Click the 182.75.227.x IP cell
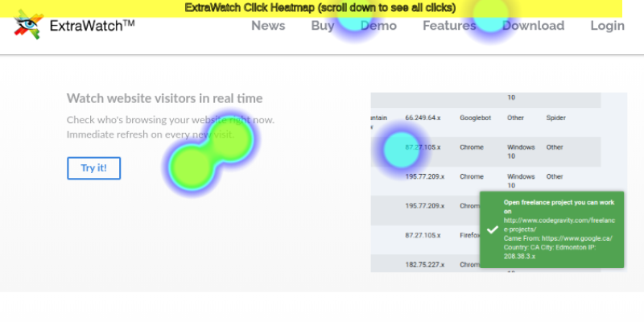This screenshot has width=644, height=322. pyautogui.click(x=425, y=265)
